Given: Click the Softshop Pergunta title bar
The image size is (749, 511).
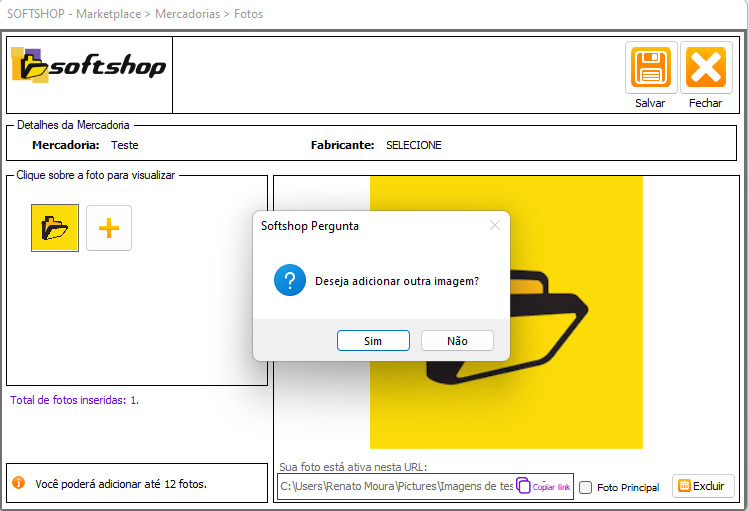Looking at the screenshot, I should [x=370, y=226].
